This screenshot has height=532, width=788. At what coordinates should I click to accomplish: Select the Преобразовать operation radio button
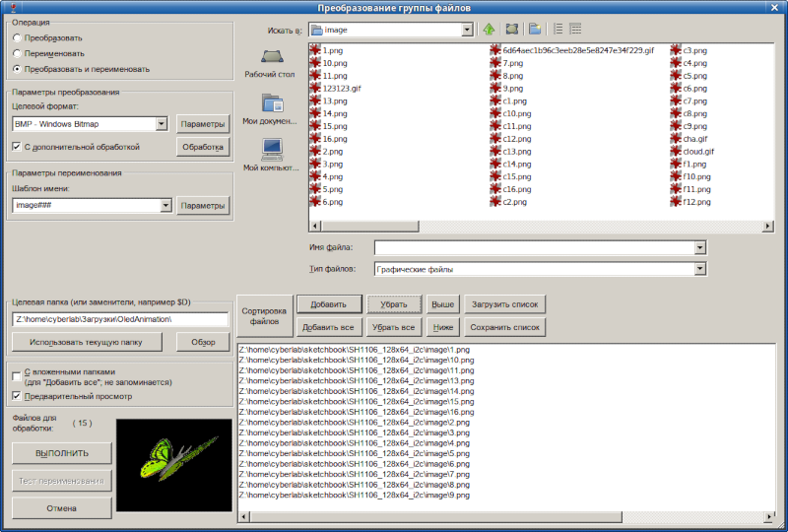[x=17, y=37]
